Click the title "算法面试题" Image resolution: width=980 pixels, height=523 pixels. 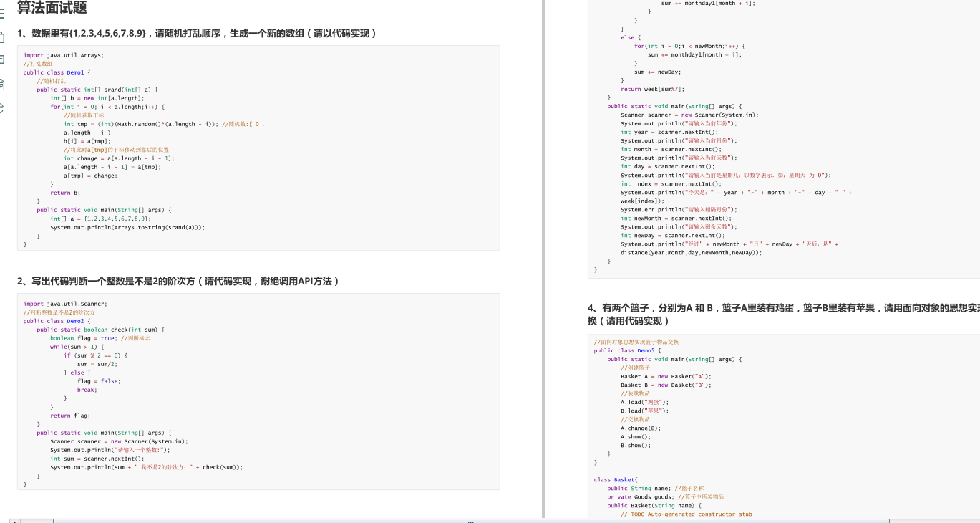click(52, 8)
